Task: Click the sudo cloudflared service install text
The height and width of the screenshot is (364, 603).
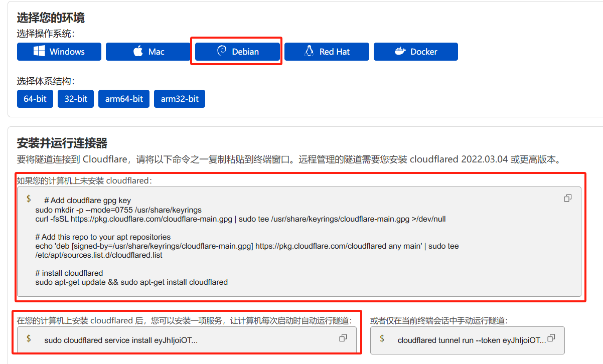Action: tap(121, 340)
